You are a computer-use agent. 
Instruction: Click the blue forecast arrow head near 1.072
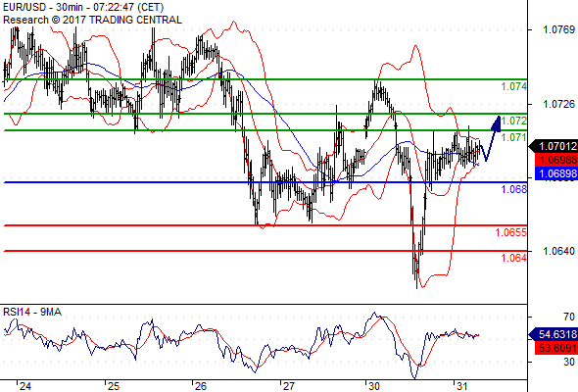[497, 123]
